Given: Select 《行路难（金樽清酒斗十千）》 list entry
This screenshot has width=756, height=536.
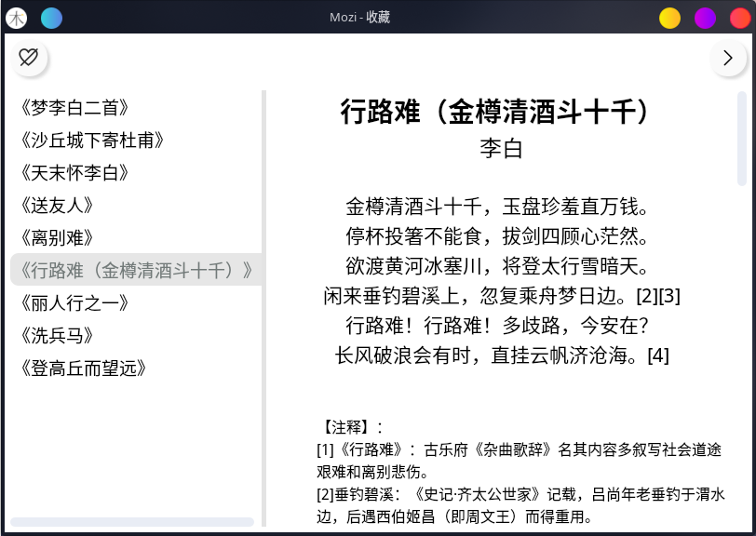Looking at the screenshot, I should pos(136,270).
